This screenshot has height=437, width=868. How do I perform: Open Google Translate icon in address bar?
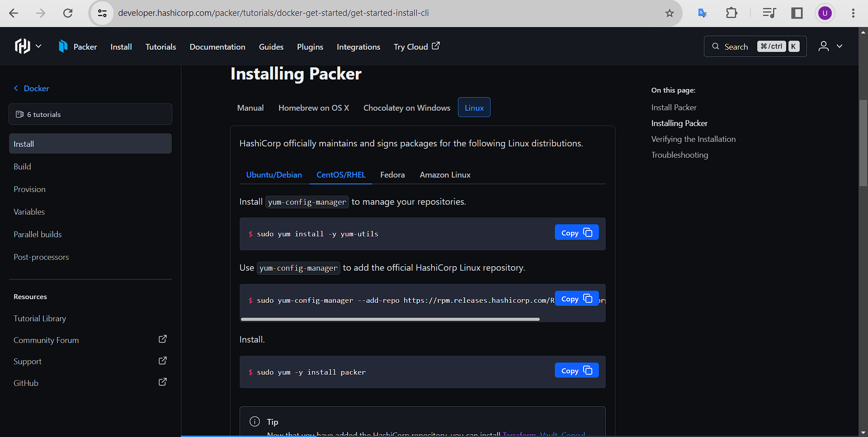(x=702, y=13)
